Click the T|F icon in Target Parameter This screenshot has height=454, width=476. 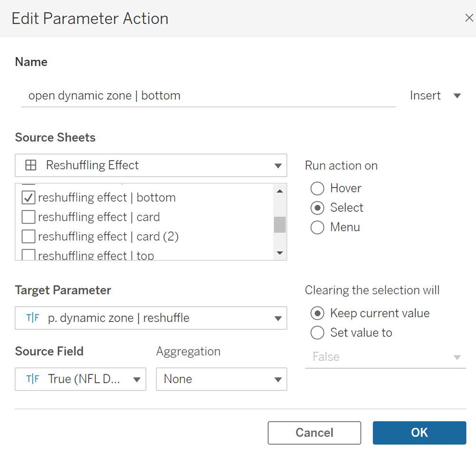click(32, 318)
